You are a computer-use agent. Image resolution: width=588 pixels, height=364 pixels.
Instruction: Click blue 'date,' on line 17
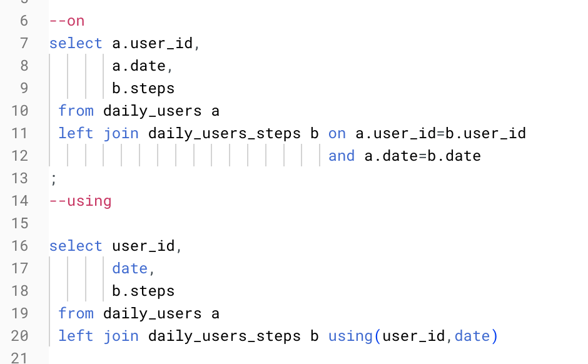[x=133, y=268]
